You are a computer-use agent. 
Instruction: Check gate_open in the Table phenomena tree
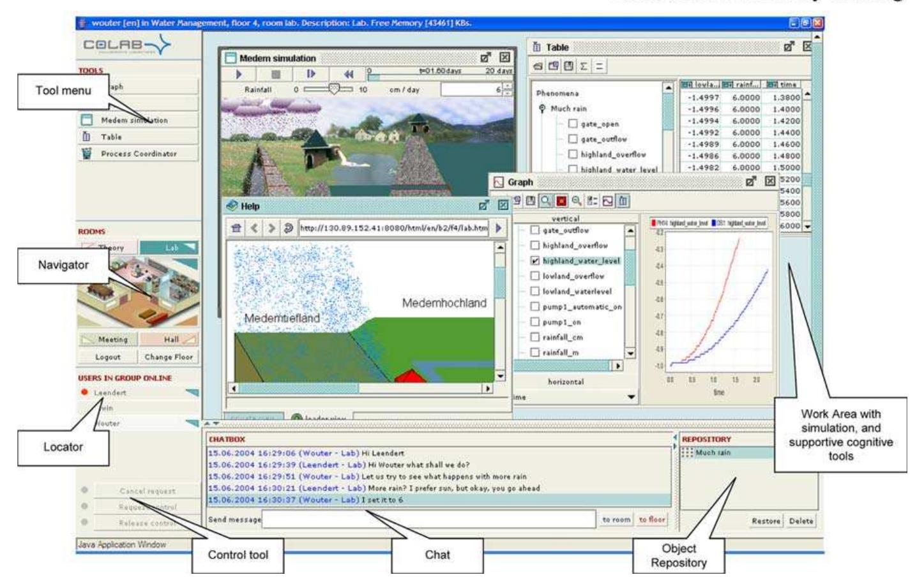(573, 124)
